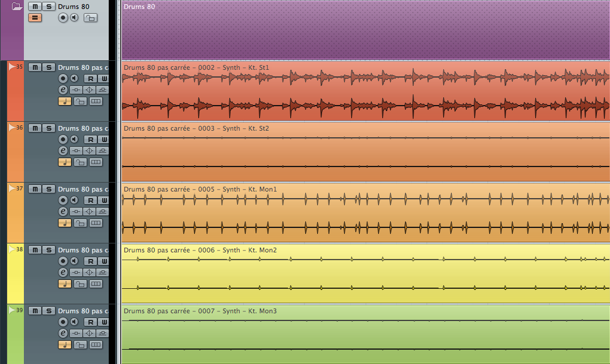
Task: Solo track 36
Action: pyautogui.click(x=48, y=128)
